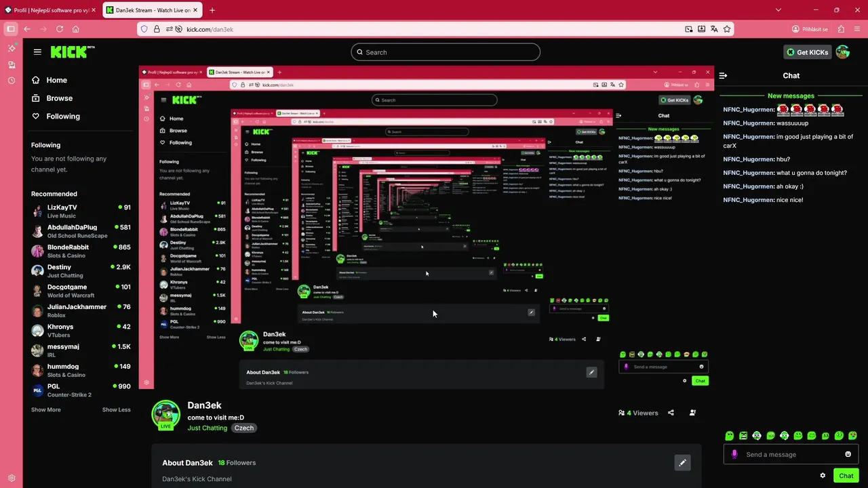The image size is (868, 488).
Task: Click the pencil edit icon in About Dan3ek
Action: [x=682, y=463]
